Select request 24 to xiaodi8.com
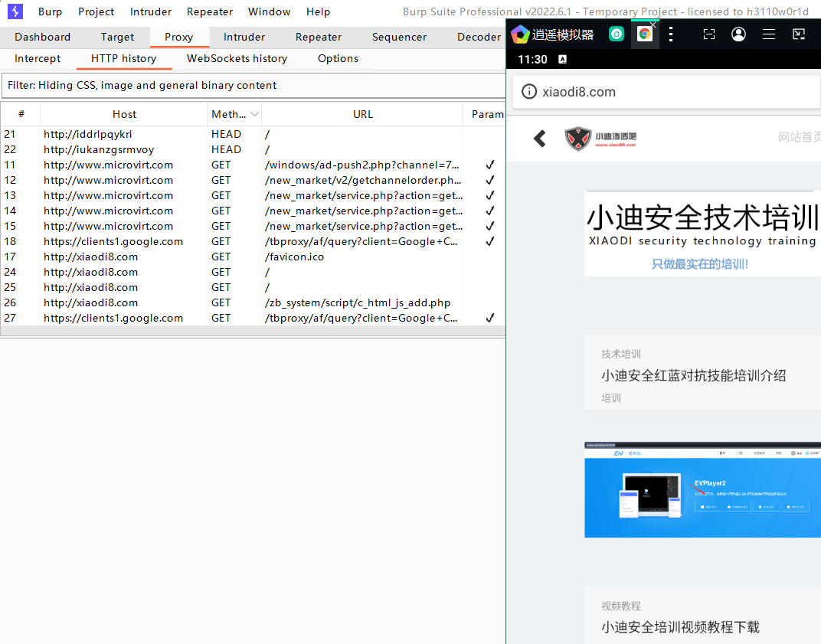821x644 pixels. [253, 273]
